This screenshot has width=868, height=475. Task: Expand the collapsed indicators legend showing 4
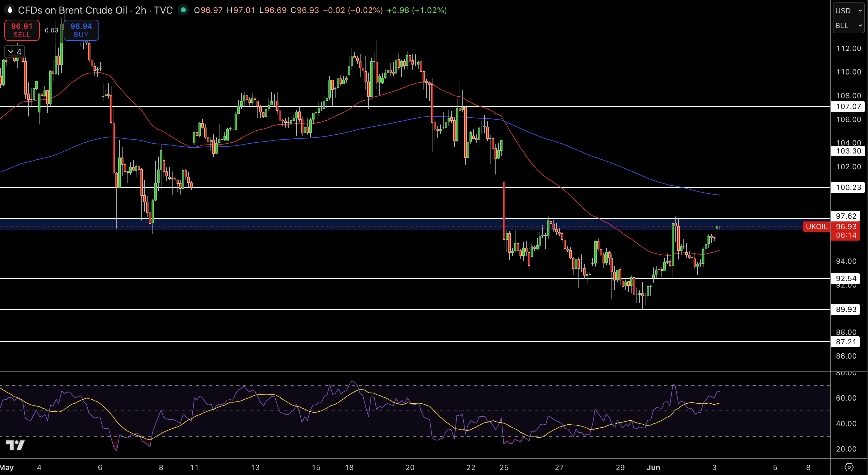(15, 52)
